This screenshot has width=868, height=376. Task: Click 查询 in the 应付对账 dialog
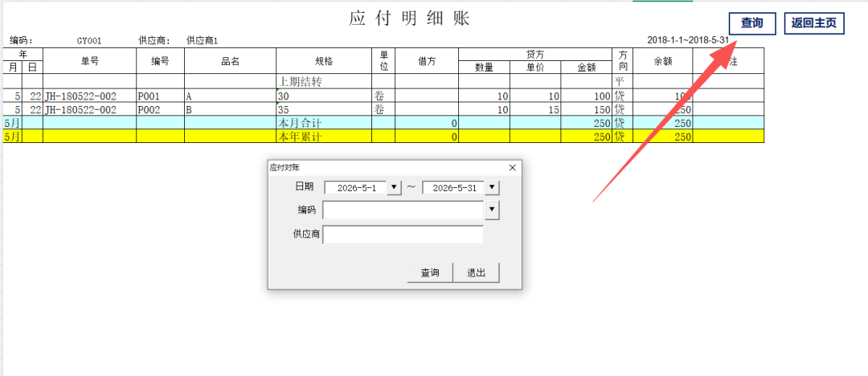(x=429, y=272)
